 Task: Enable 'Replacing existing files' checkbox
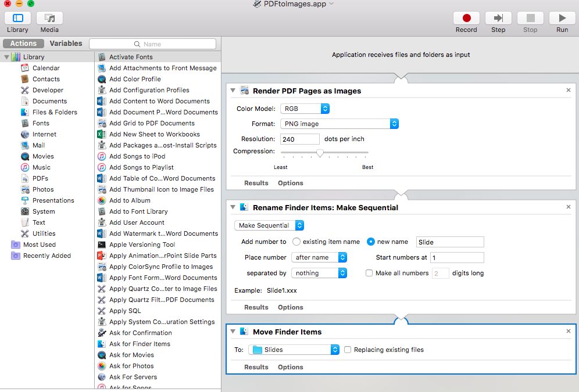point(348,350)
